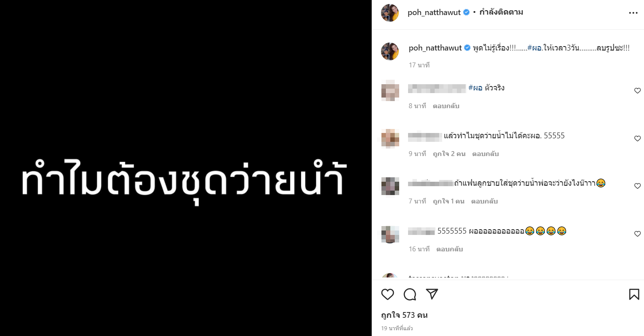The image size is (644, 336).
Task: Like the comment ending with 55555
Action: coord(637,139)
